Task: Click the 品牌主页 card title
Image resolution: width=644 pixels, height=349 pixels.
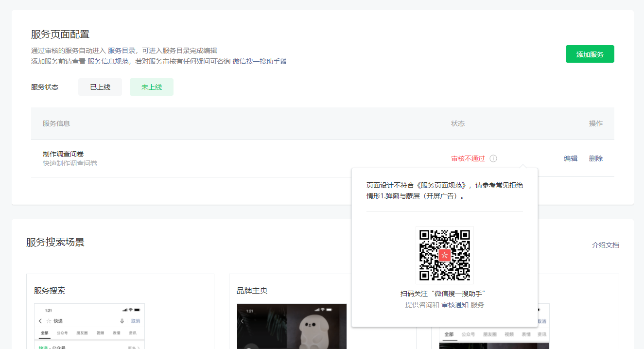Action: [252, 291]
